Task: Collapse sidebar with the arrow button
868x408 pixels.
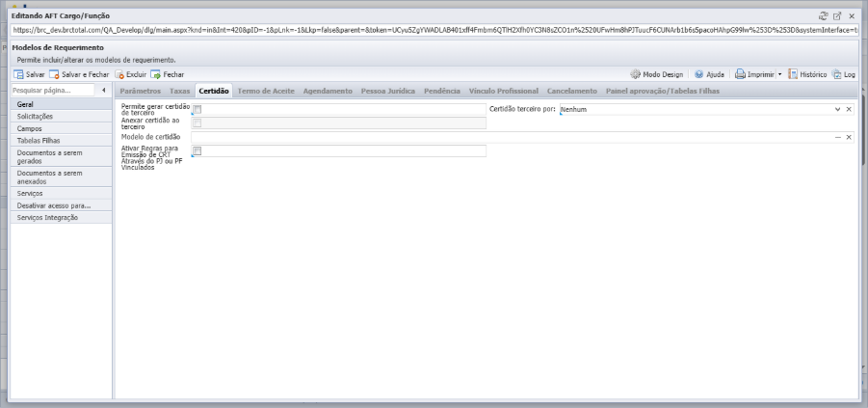Action: [103, 90]
